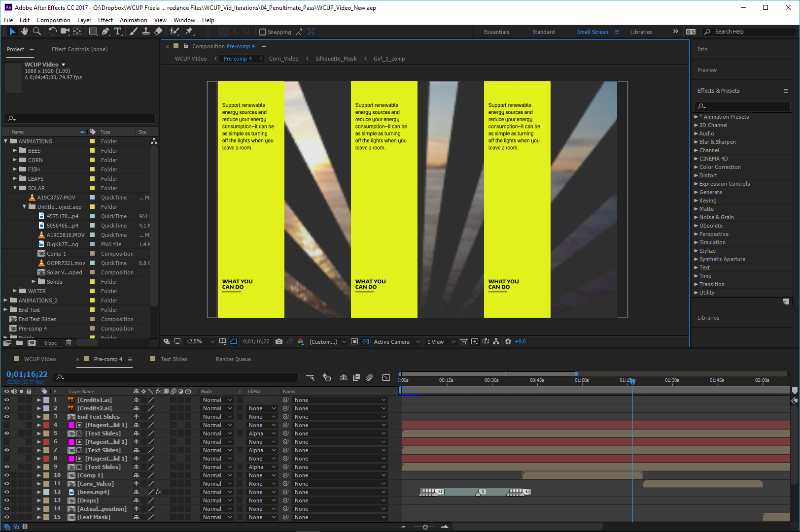
Task: Select the Horizontal Type tool
Action: (x=118, y=32)
